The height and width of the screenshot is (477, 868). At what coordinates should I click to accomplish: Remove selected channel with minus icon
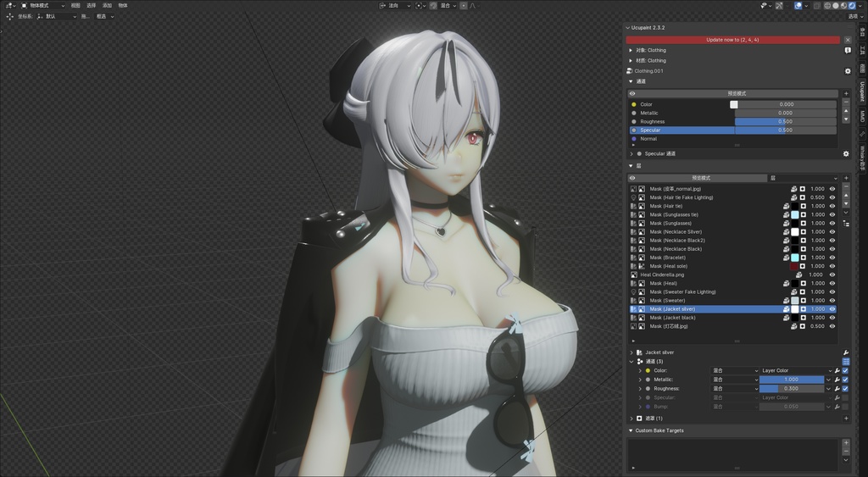[x=846, y=103]
